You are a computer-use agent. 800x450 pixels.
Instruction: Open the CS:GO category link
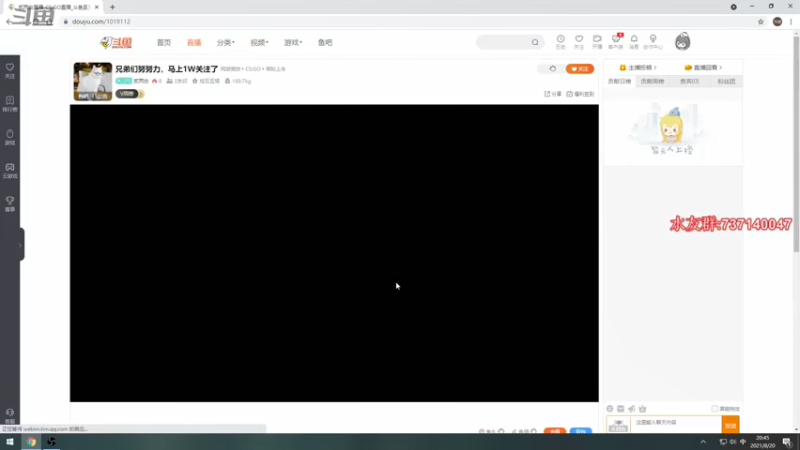(x=253, y=69)
